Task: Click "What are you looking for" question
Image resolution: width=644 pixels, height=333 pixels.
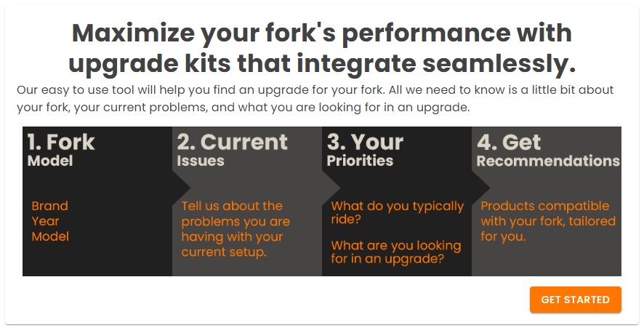Action: pyautogui.click(x=395, y=252)
